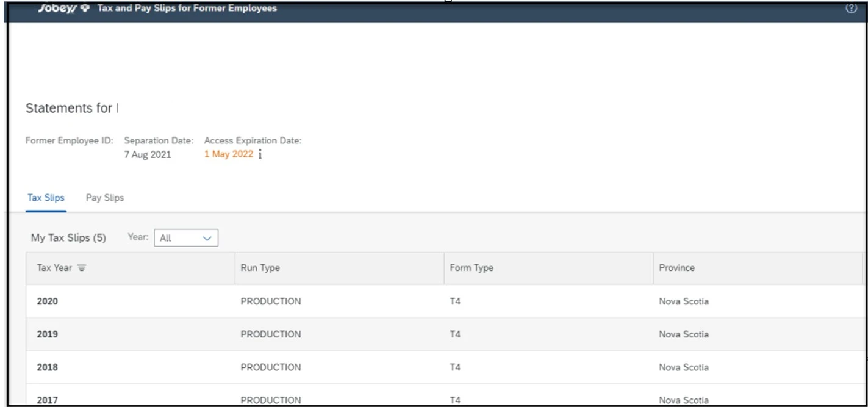Open the 2019 tax slip row
The height and width of the screenshot is (407, 868).
(x=48, y=334)
